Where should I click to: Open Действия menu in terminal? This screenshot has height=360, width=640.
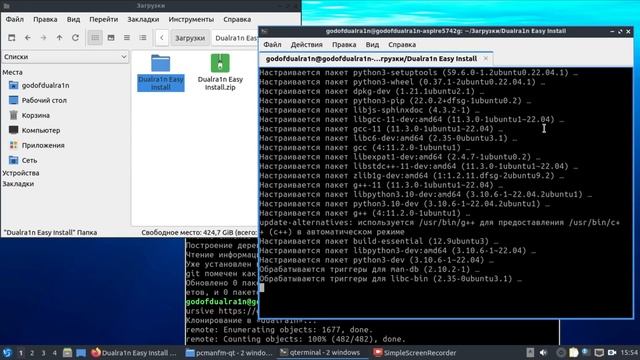click(307, 44)
